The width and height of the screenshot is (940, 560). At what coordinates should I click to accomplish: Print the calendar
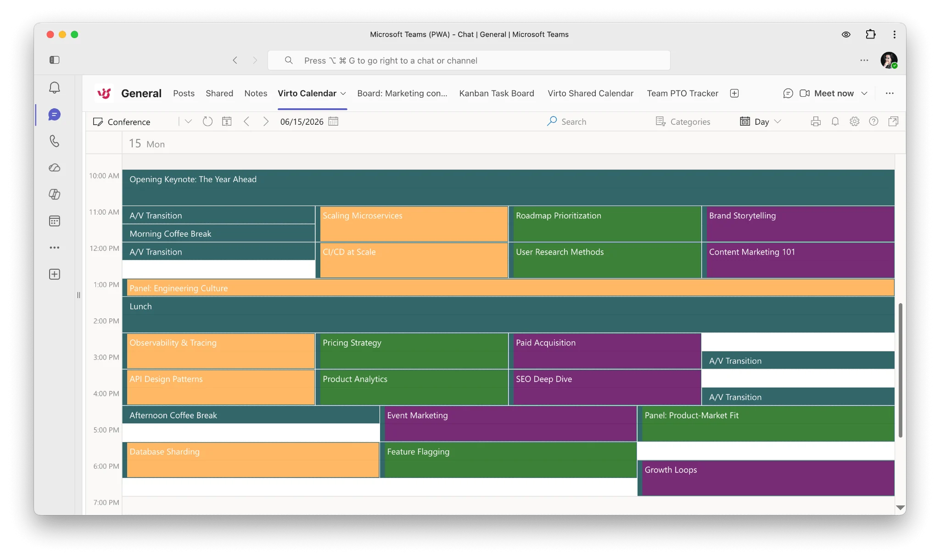pyautogui.click(x=816, y=122)
